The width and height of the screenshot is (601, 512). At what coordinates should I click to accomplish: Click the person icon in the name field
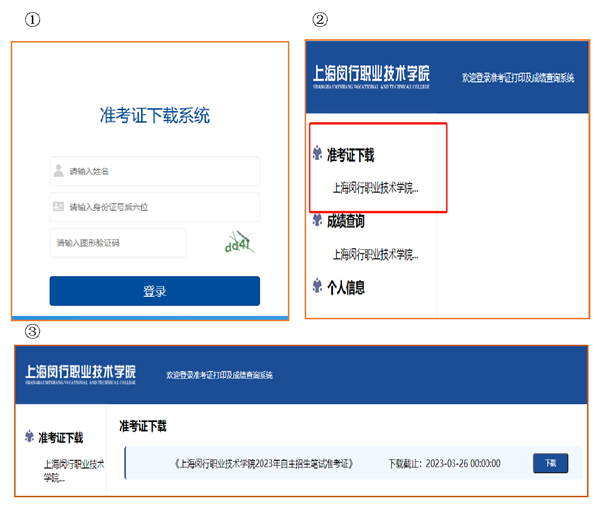(59, 171)
